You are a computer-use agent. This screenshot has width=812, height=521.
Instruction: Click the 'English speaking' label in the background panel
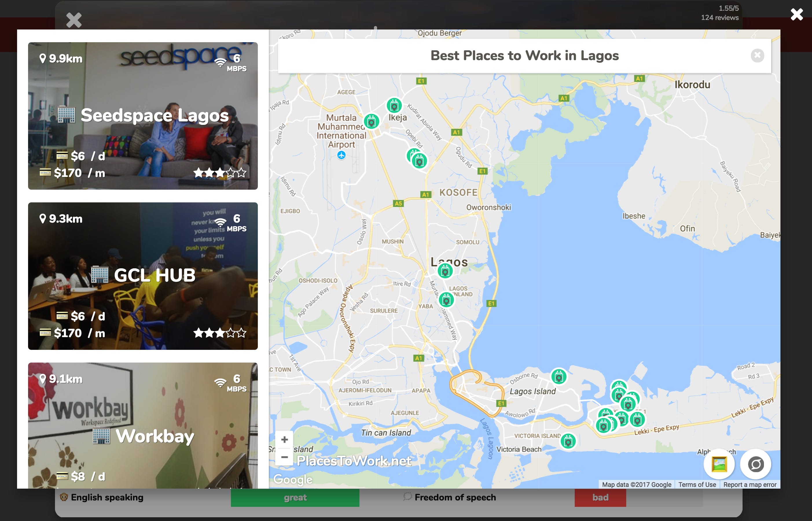pyautogui.click(x=107, y=497)
